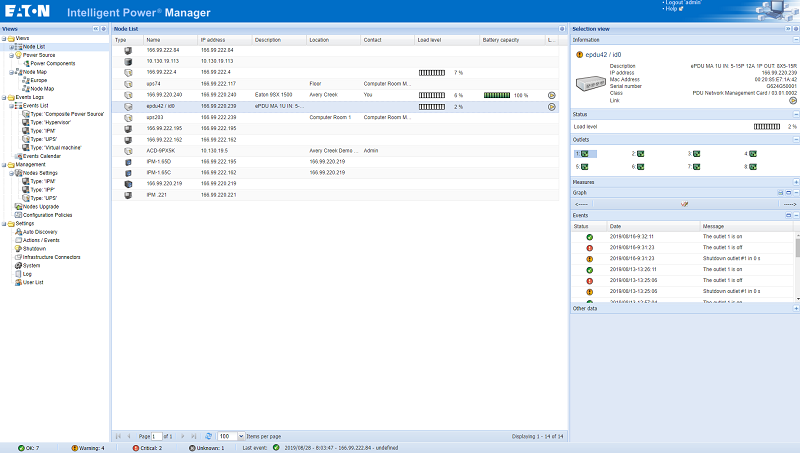Sort by the Name column header
Screen dimensions: 800x453
pos(170,40)
